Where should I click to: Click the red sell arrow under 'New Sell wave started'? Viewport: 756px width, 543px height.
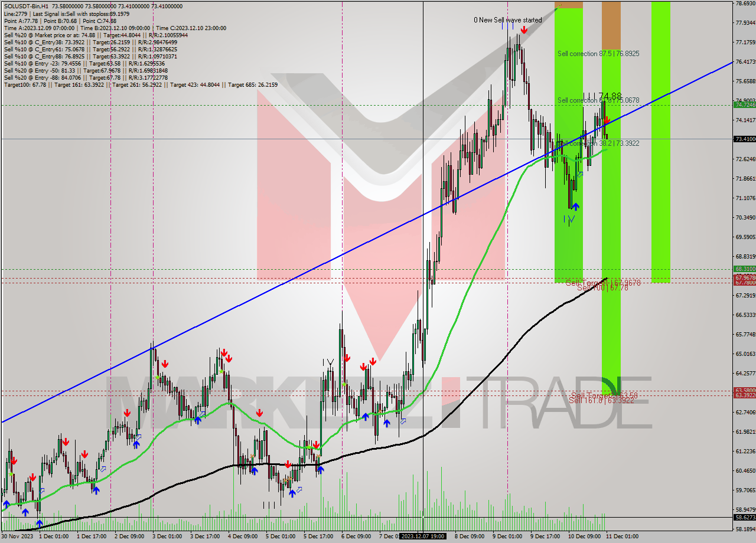click(x=524, y=30)
